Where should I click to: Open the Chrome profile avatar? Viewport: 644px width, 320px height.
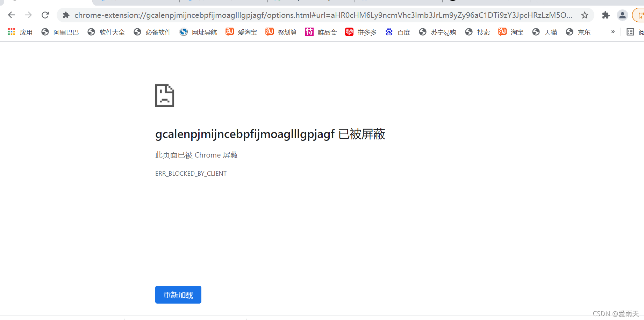[x=622, y=15]
